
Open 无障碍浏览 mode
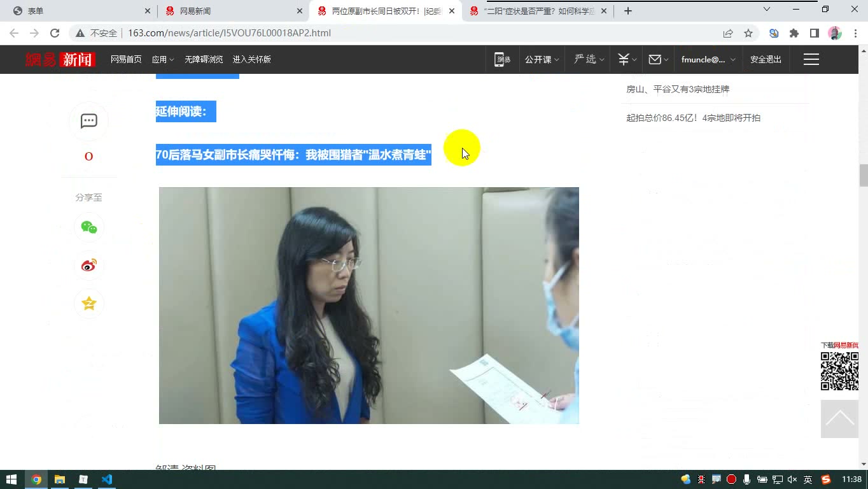coord(204,59)
